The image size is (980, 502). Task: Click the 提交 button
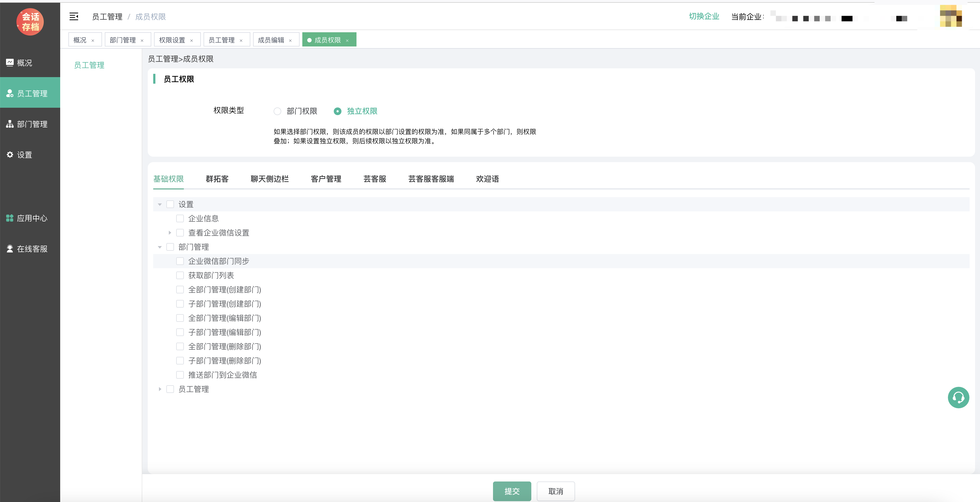pos(512,491)
